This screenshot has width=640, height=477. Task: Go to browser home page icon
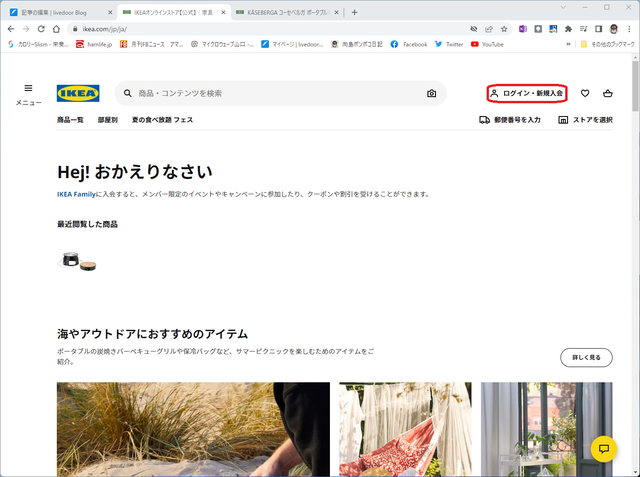pos(56,29)
